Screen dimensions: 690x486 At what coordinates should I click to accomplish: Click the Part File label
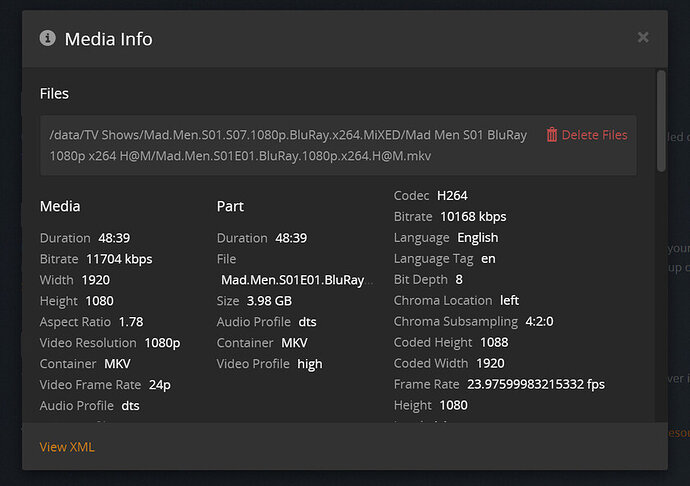click(227, 259)
